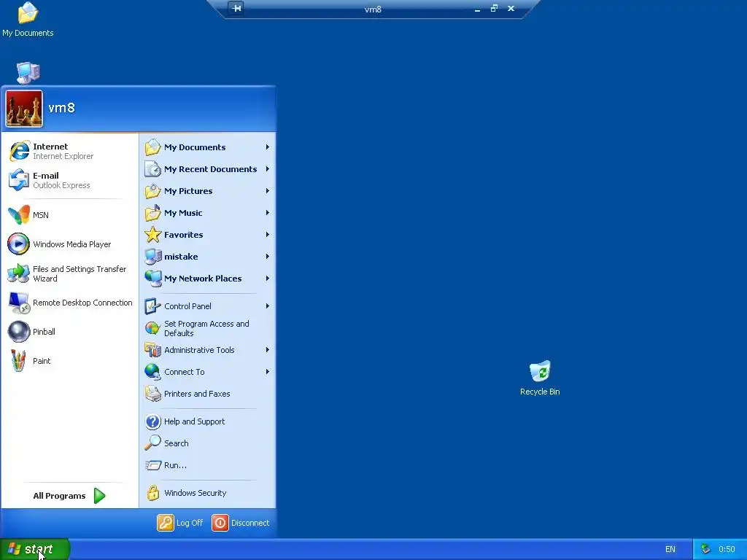Launch Remote Desktop Connection icon
Image resolution: width=747 pixels, height=560 pixels.
click(19, 303)
